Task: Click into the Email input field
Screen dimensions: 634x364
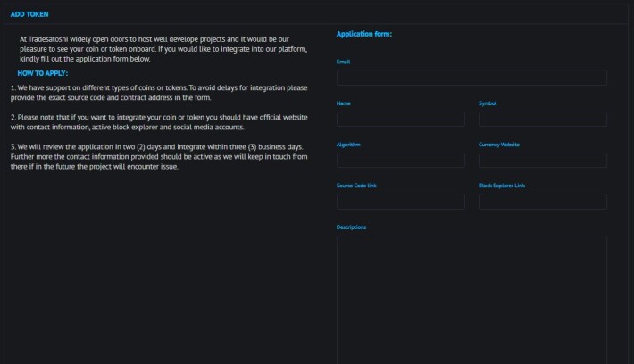Action: 471,78
